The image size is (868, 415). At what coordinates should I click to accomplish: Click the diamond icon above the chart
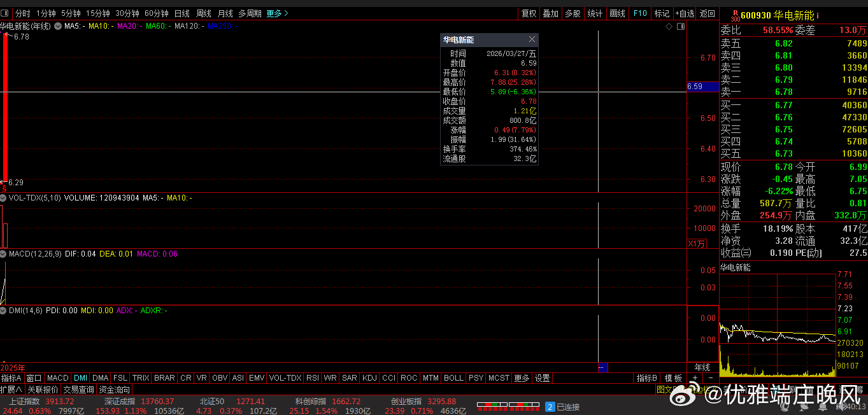(x=669, y=26)
